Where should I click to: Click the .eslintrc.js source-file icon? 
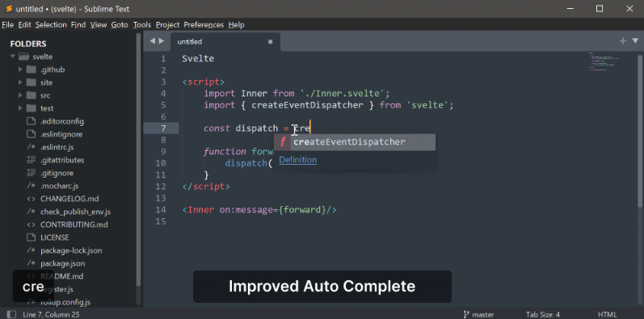coord(32,147)
